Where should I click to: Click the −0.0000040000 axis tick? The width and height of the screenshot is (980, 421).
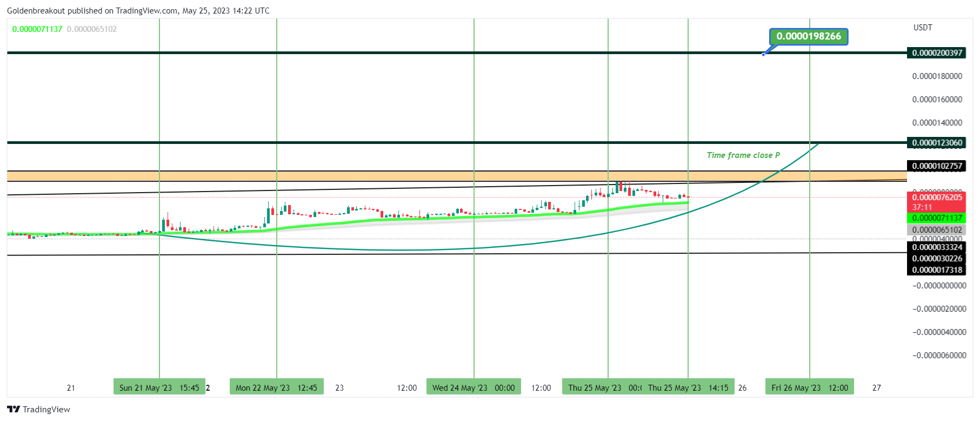(x=939, y=332)
